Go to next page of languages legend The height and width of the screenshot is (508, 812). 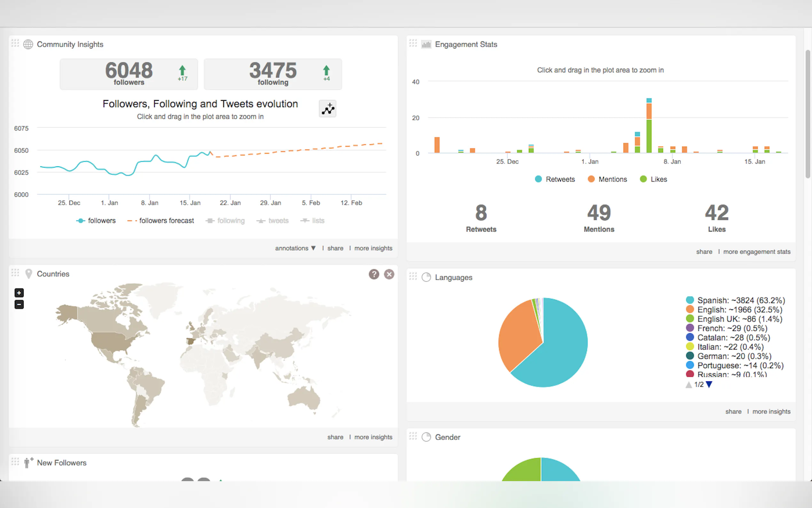click(x=709, y=385)
